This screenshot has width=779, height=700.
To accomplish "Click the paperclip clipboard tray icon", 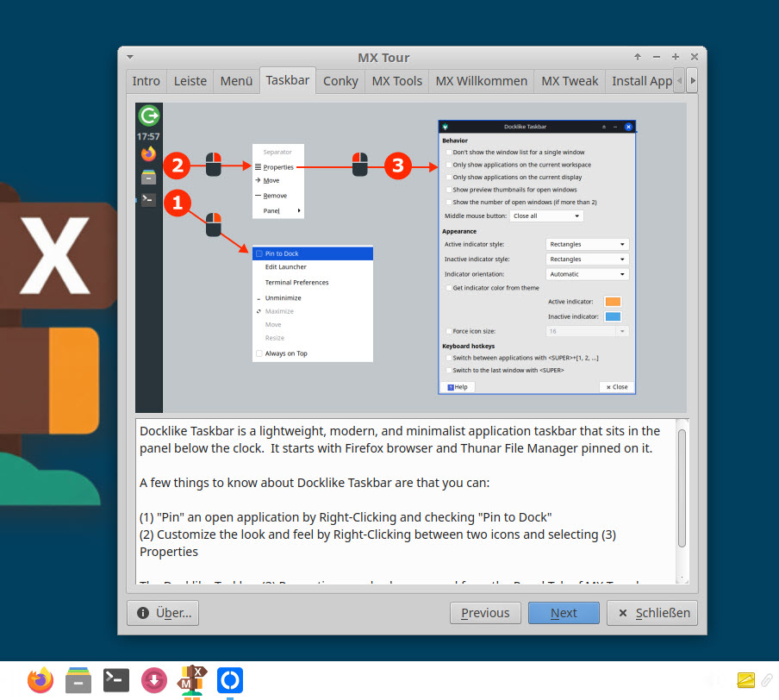I will 765,680.
